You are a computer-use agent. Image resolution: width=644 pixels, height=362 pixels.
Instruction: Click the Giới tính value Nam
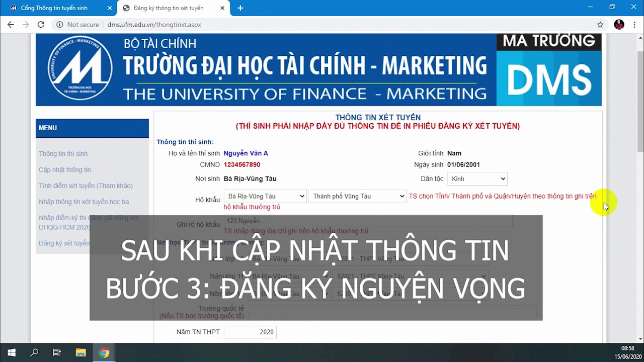pos(454,153)
